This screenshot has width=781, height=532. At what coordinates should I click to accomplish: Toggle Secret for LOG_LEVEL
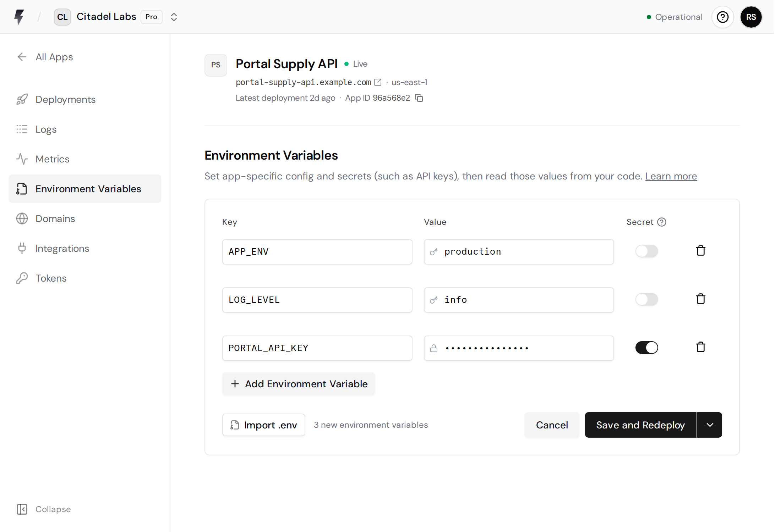pos(646,299)
